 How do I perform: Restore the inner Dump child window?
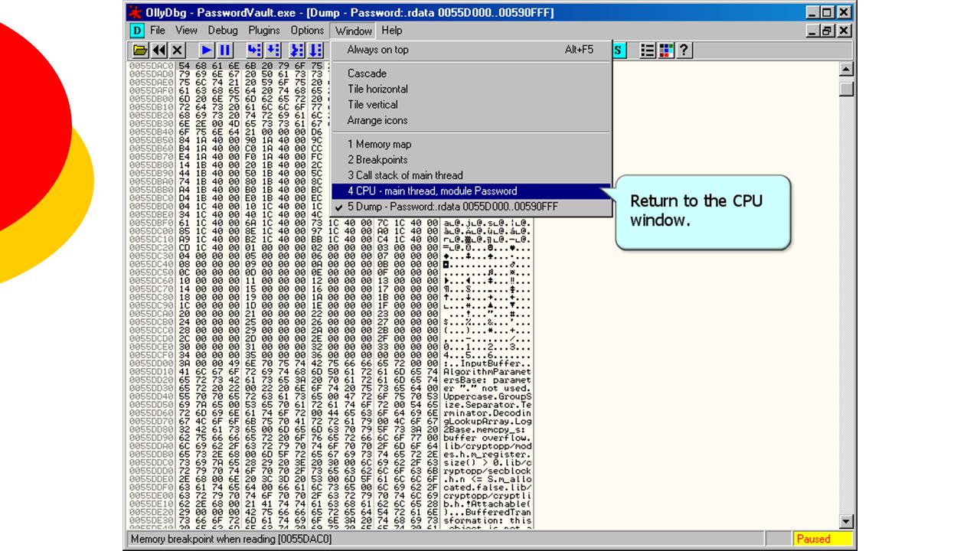click(x=827, y=31)
